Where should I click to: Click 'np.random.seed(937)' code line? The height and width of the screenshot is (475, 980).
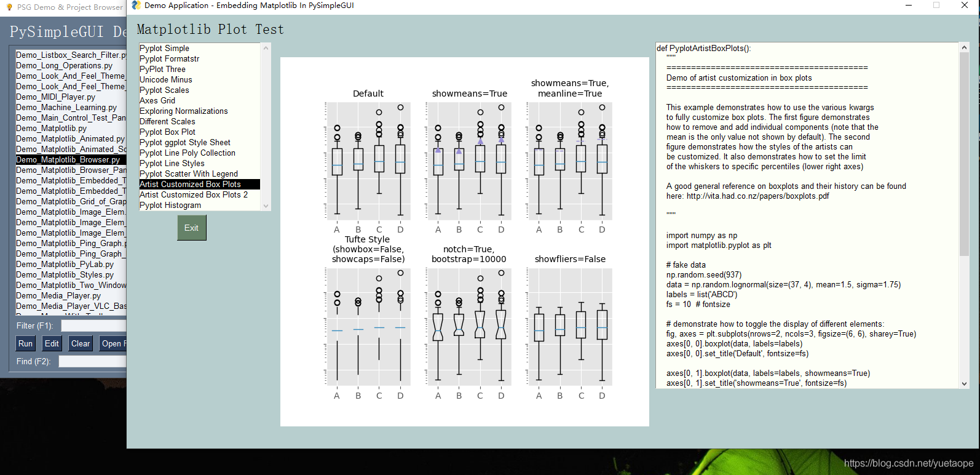point(704,275)
